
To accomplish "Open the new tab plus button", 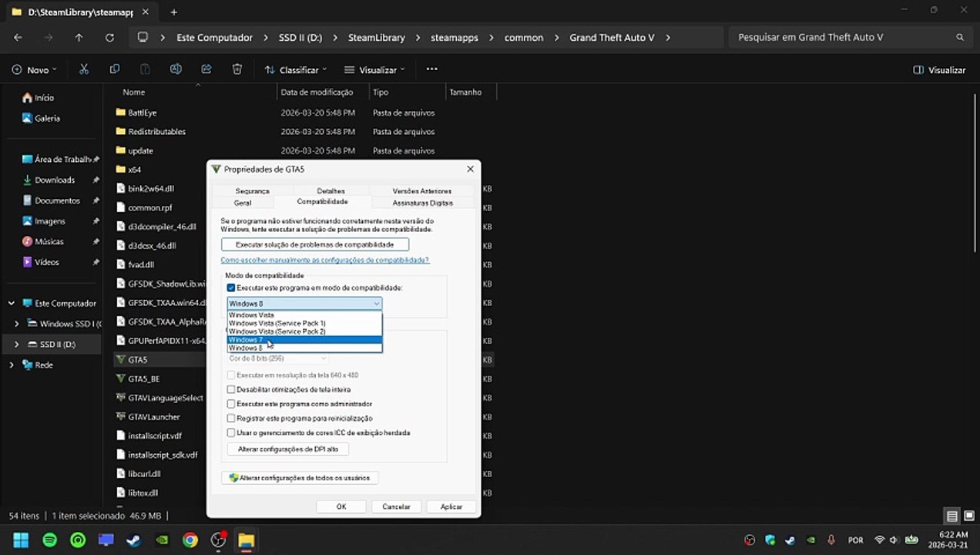I will 173,12.
